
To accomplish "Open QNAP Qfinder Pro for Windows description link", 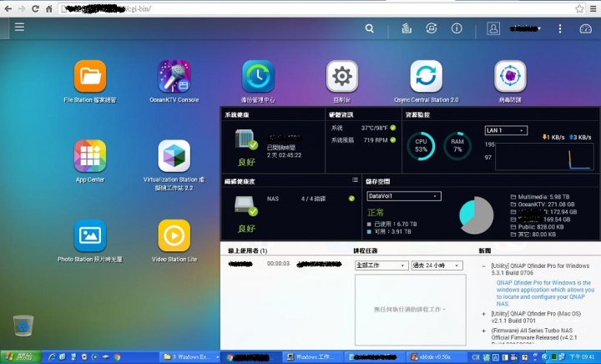I will tap(545, 293).
